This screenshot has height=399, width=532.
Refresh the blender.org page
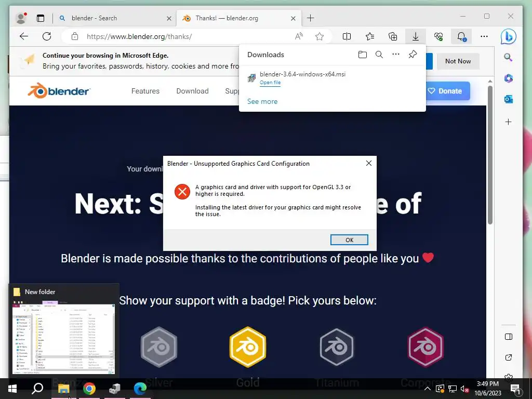(x=47, y=36)
